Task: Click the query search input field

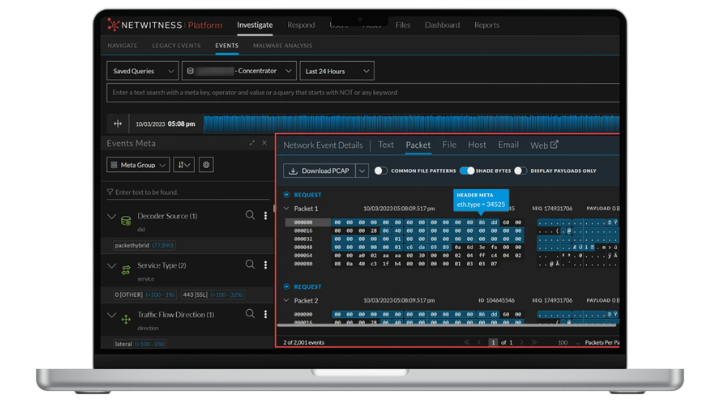Action: point(363,92)
